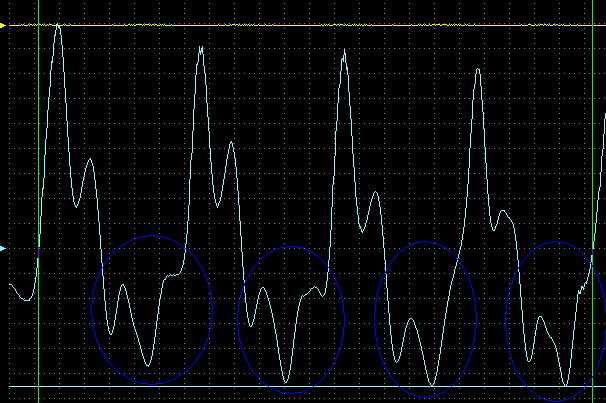The width and height of the screenshot is (606, 403).
Task: Click the tallest first peak of cyan waveform
Action: (x=58, y=26)
